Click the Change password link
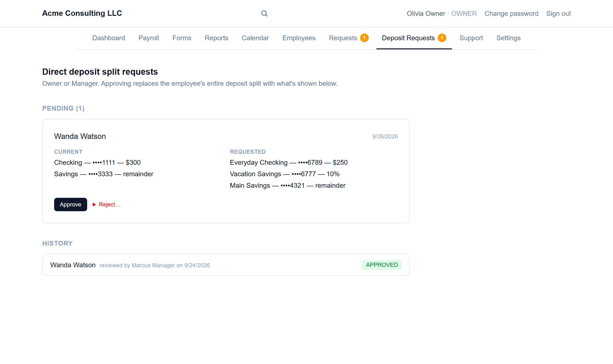Screen dimensions: 613x364 [511, 13]
